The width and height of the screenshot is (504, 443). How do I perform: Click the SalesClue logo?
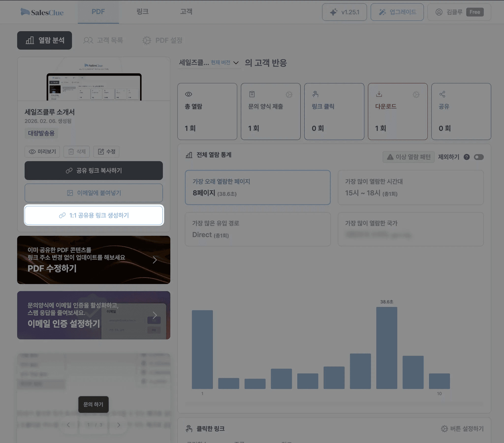coord(42,12)
